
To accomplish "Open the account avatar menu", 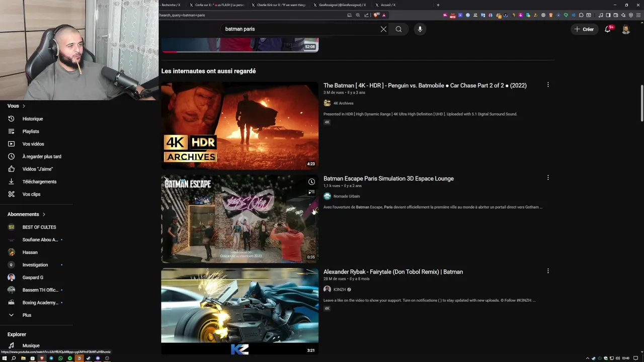I will tap(626, 29).
